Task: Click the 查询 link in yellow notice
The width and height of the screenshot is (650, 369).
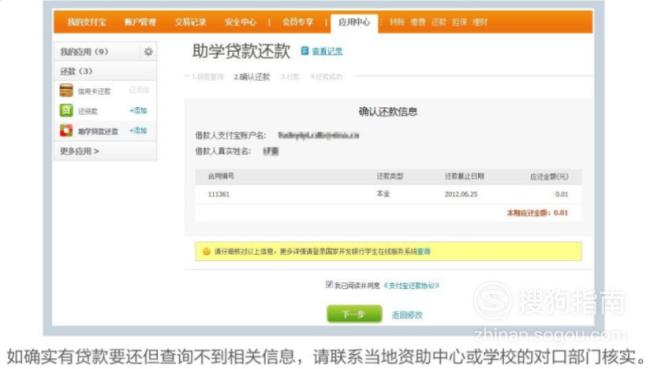Action: point(424,251)
